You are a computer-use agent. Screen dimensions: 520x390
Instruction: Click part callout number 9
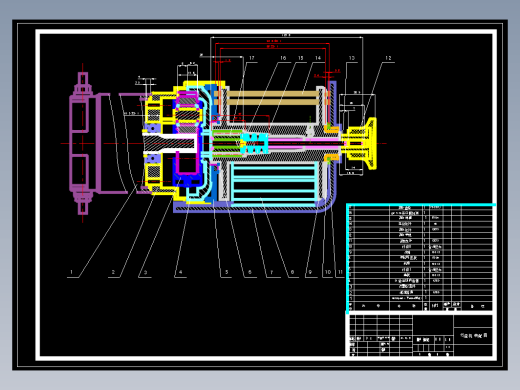pyautogui.click(x=310, y=272)
